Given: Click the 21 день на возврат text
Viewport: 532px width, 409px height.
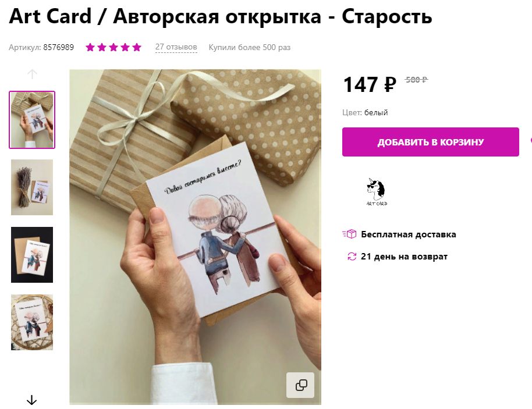Looking at the screenshot, I should coord(404,257).
